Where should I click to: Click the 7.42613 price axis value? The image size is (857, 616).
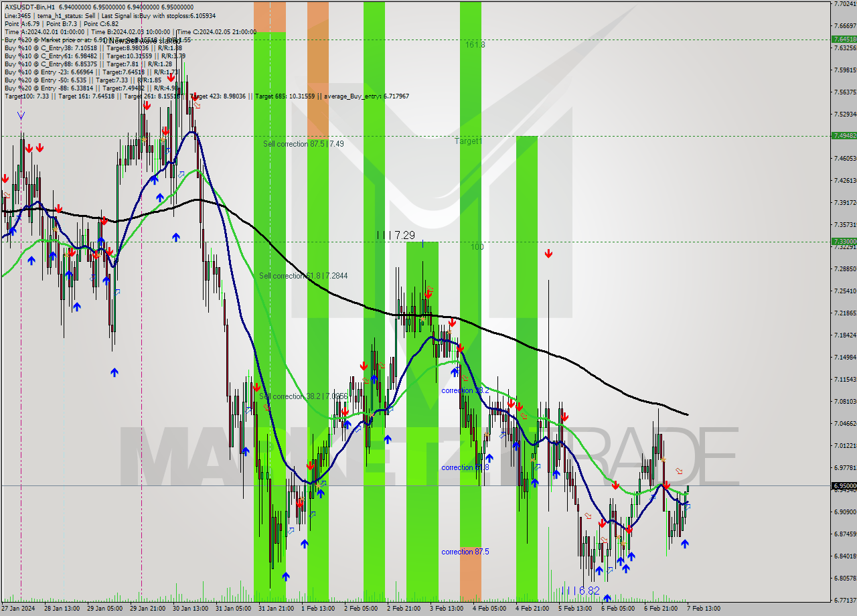pos(844,180)
